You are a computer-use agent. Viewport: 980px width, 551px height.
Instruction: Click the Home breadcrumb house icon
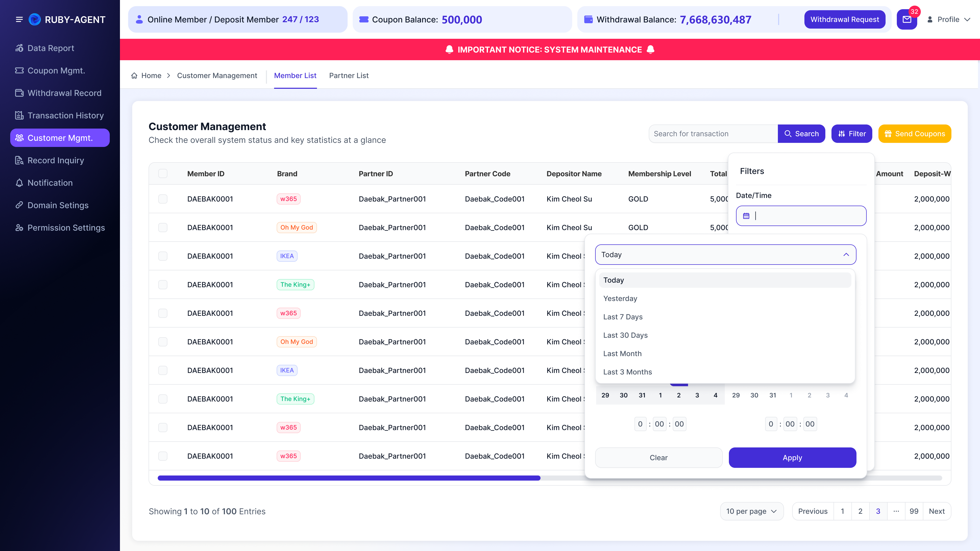(134, 76)
